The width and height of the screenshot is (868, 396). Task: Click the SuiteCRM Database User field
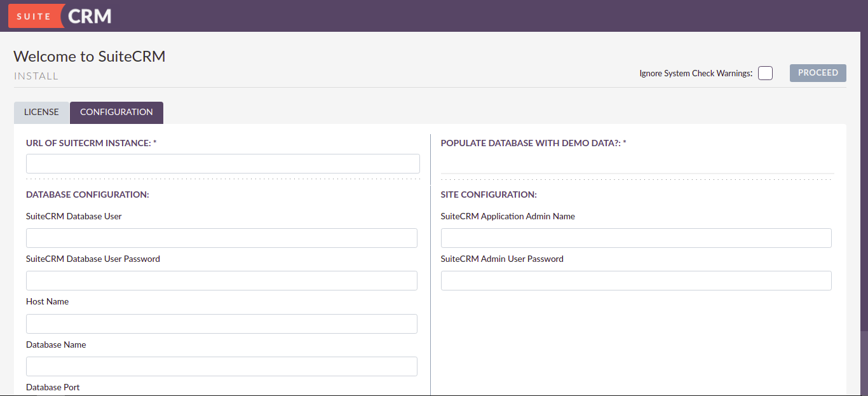[221, 238]
